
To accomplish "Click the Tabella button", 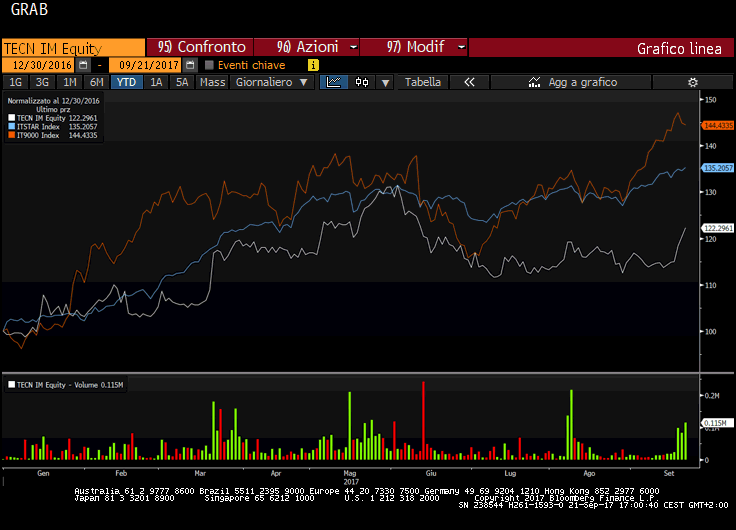I will click(x=422, y=82).
